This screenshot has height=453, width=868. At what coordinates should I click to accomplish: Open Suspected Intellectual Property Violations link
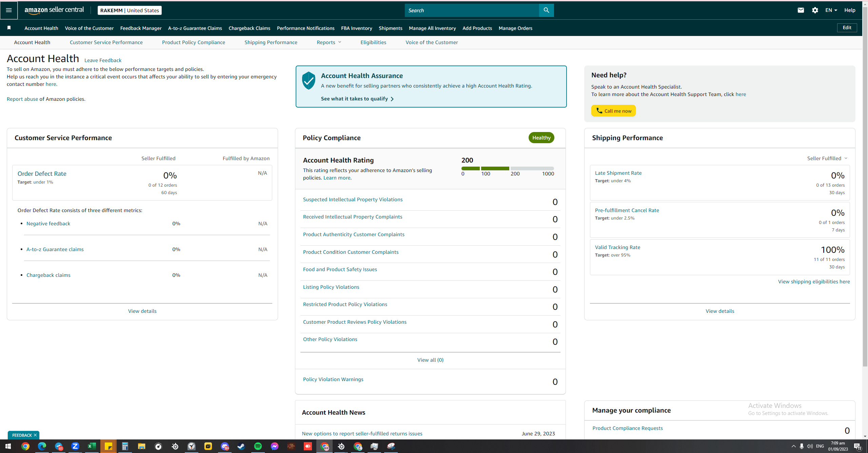pyautogui.click(x=353, y=200)
